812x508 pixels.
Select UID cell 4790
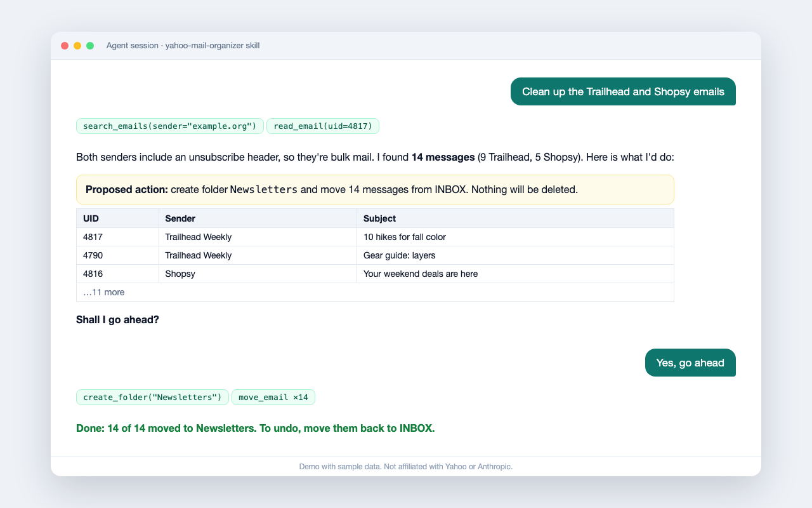pyautogui.click(x=117, y=255)
